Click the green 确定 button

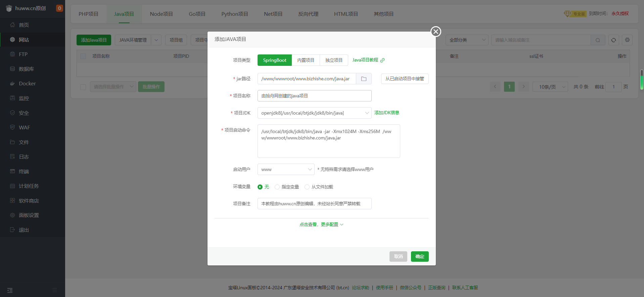[420, 256]
